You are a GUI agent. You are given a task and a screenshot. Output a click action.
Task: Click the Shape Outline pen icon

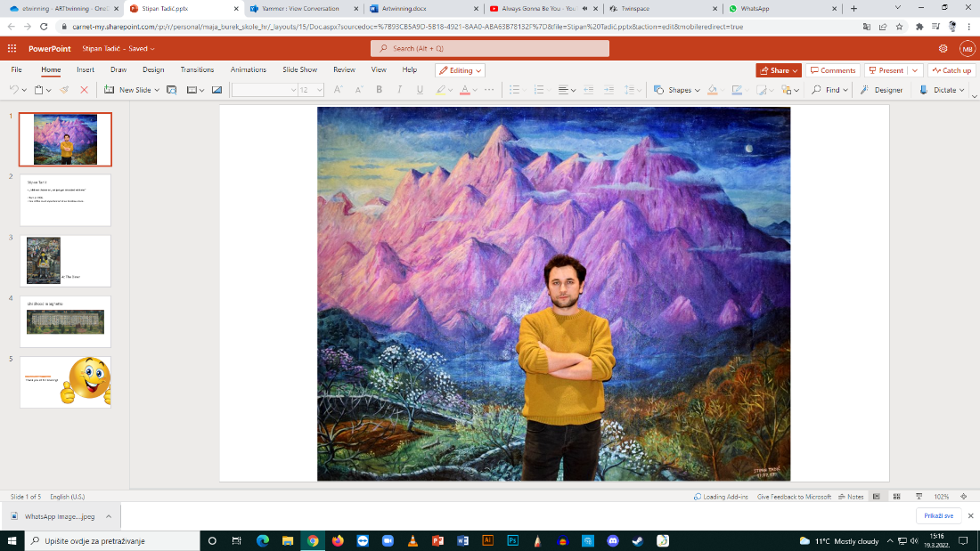coord(738,90)
